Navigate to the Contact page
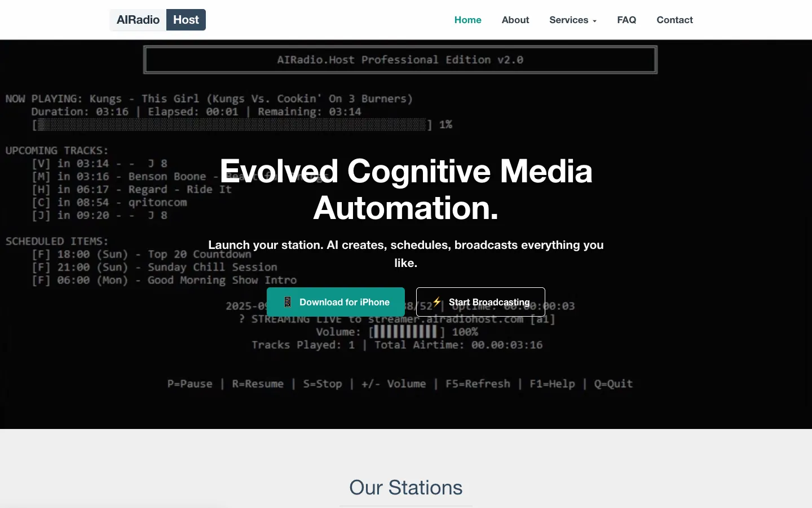This screenshot has width=812, height=508. pyautogui.click(x=674, y=20)
